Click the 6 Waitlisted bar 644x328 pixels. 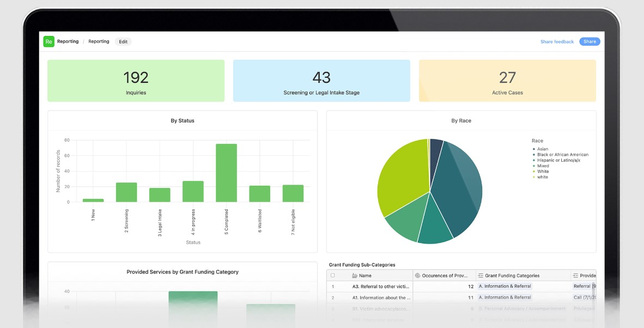pyautogui.click(x=259, y=194)
